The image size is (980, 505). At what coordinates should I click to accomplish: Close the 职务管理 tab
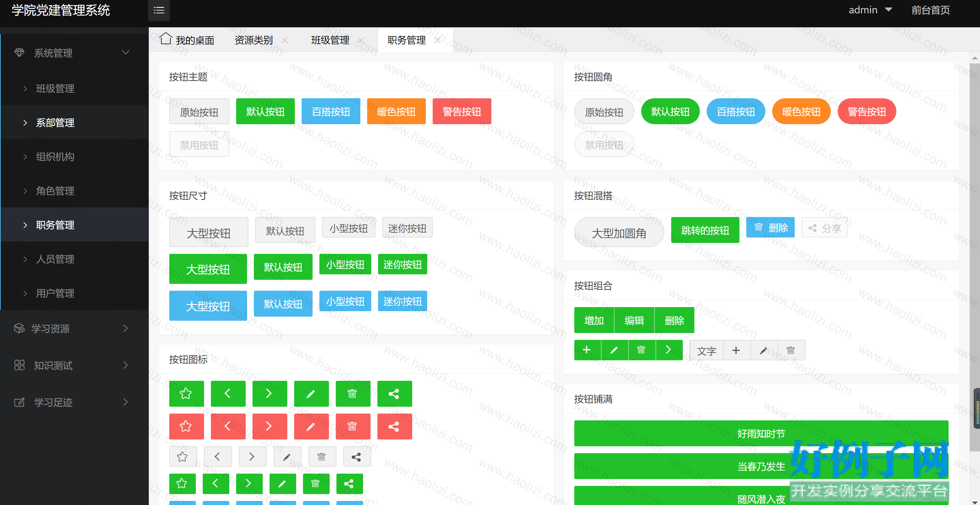pos(437,40)
